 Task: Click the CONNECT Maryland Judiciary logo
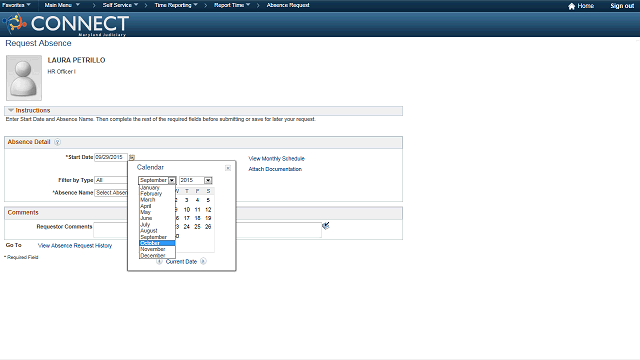[x=66, y=24]
